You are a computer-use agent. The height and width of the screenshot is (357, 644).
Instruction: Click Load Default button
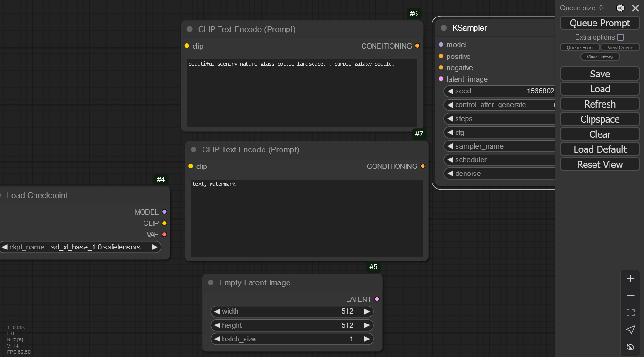(x=600, y=149)
